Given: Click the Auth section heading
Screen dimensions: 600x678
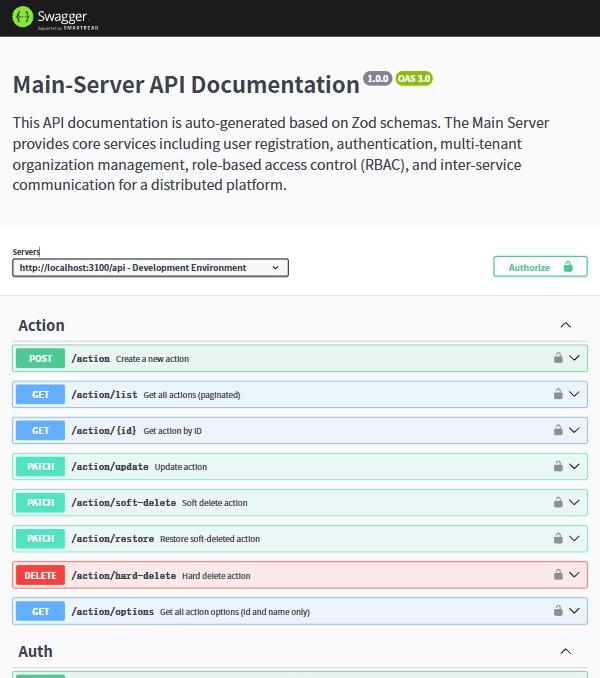Looking at the screenshot, I should click(35, 652).
